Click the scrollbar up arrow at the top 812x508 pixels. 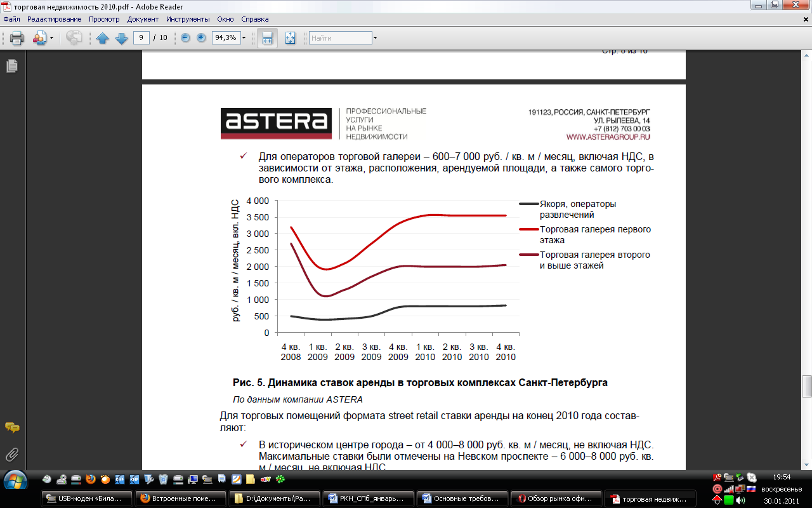807,56
